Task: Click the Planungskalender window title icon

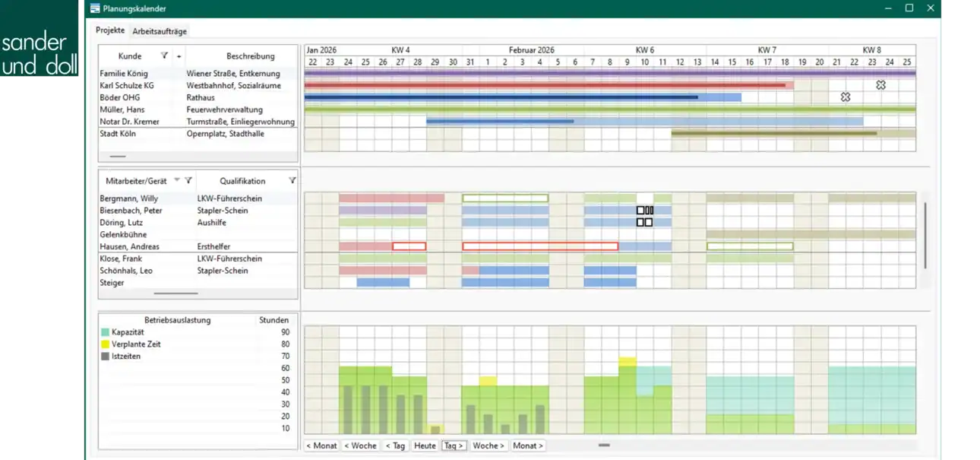Action: pos(94,8)
